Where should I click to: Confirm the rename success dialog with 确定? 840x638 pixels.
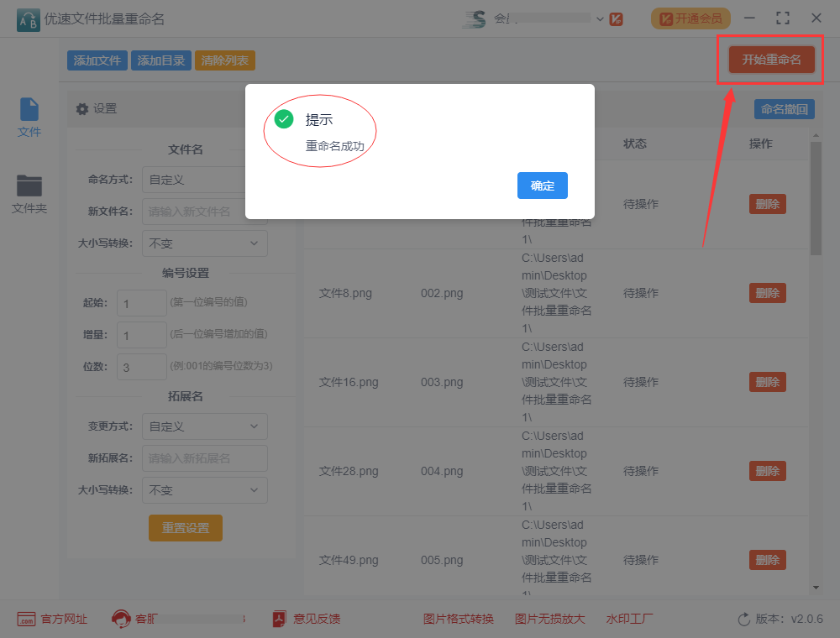point(542,186)
